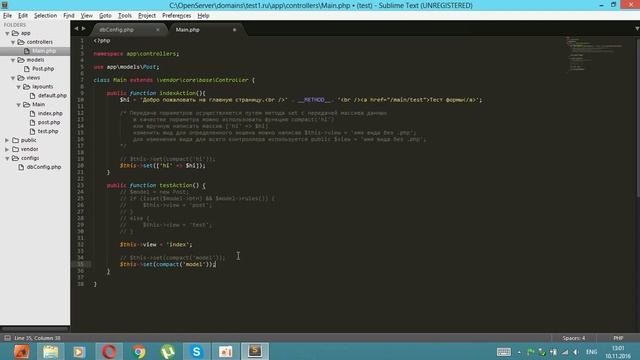The width and height of the screenshot is (640, 360).
Task: Click the controllers folder icon
Action: [x=21, y=42]
